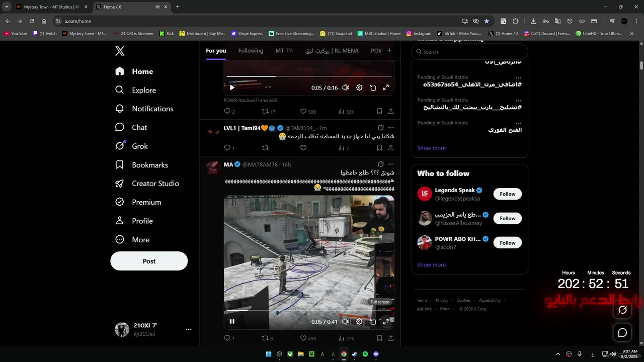Screen dimensions: 644x362
Task: Open the MT timeline tab
Action: point(284,51)
